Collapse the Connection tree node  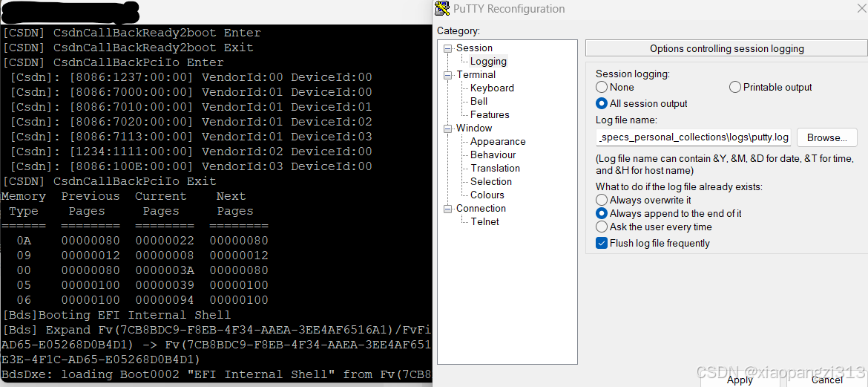(448, 209)
